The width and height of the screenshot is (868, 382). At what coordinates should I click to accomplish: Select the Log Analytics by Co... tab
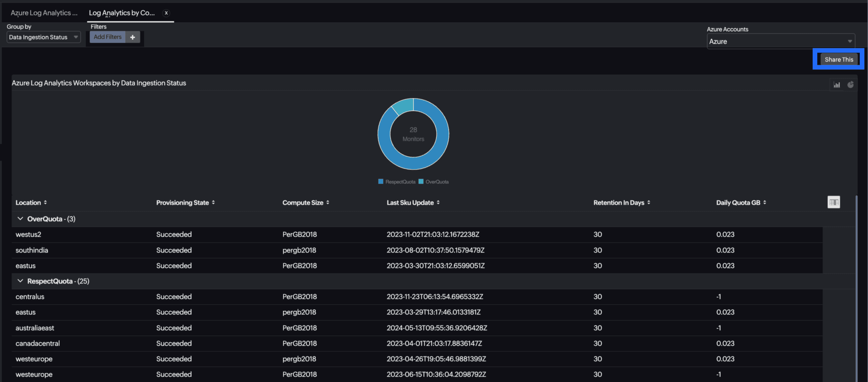coord(122,12)
